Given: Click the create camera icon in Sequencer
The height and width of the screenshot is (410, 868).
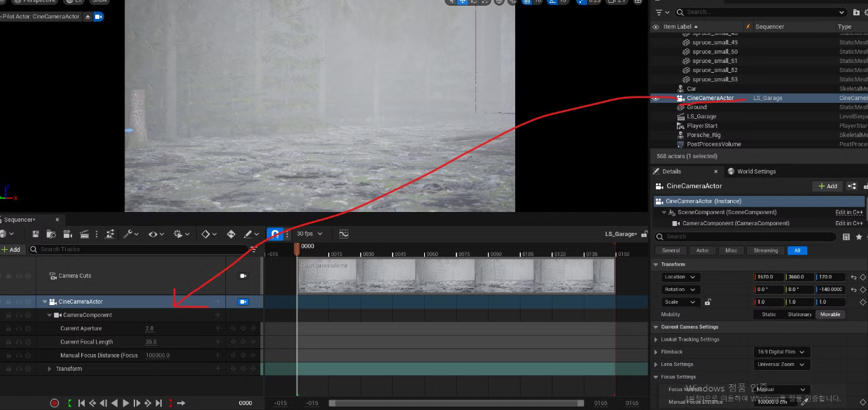Looking at the screenshot, I should pos(68,234).
